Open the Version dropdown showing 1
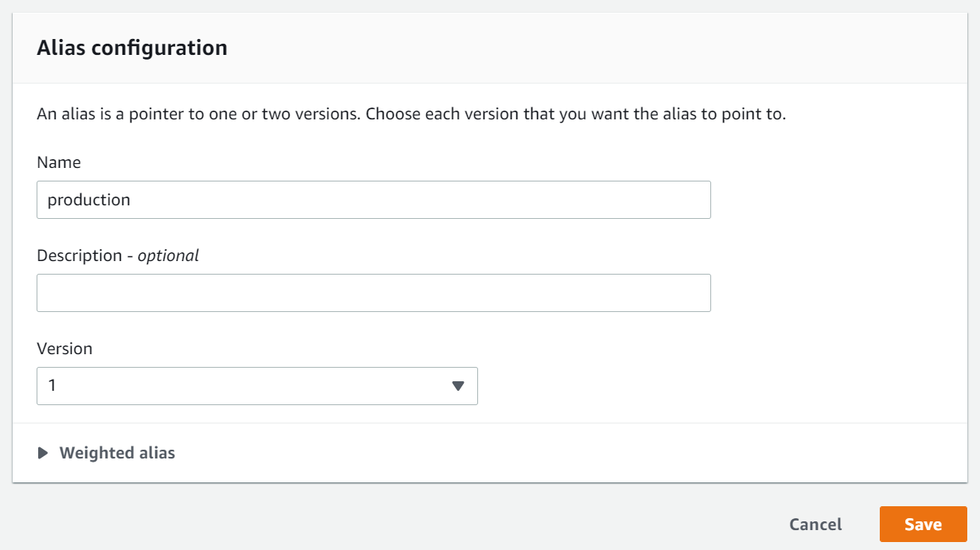The width and height of the screenshot is (980, 550). (257, 386)
